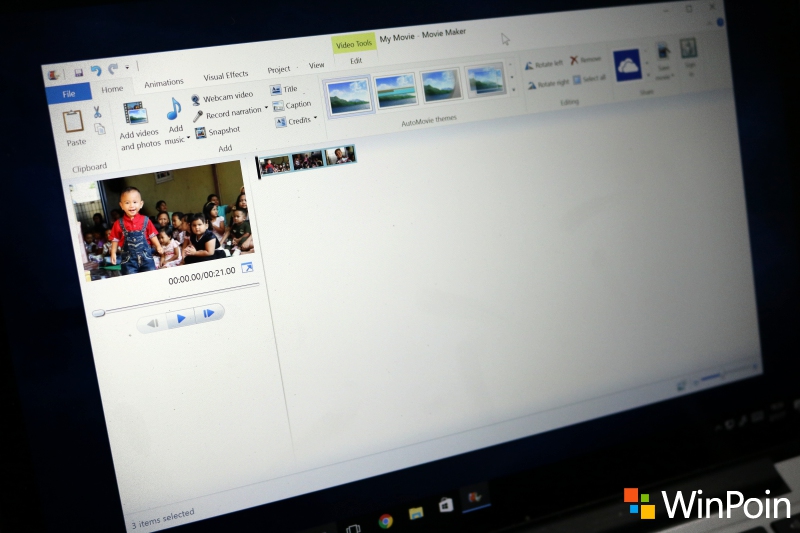The height and width of the screenshot is (533, 800).
Task: Open File Explorer from taskbar
Action: pyautogui.click(x=416, y=513)
